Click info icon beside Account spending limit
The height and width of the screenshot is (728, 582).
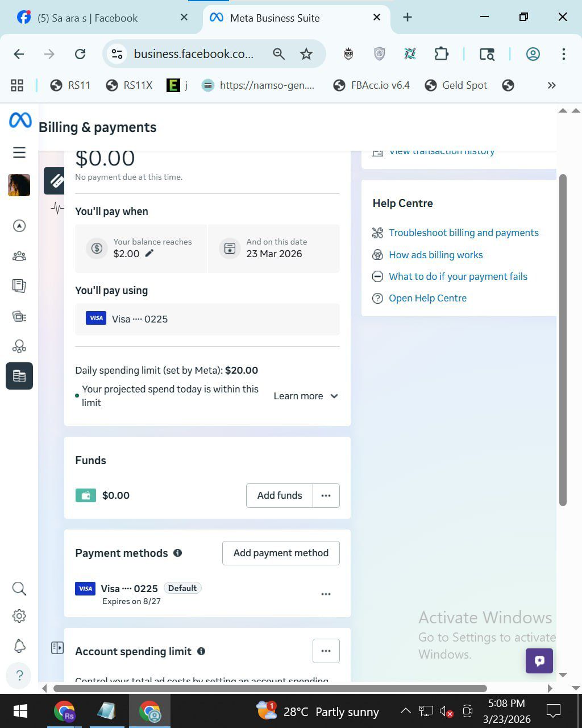201,651
